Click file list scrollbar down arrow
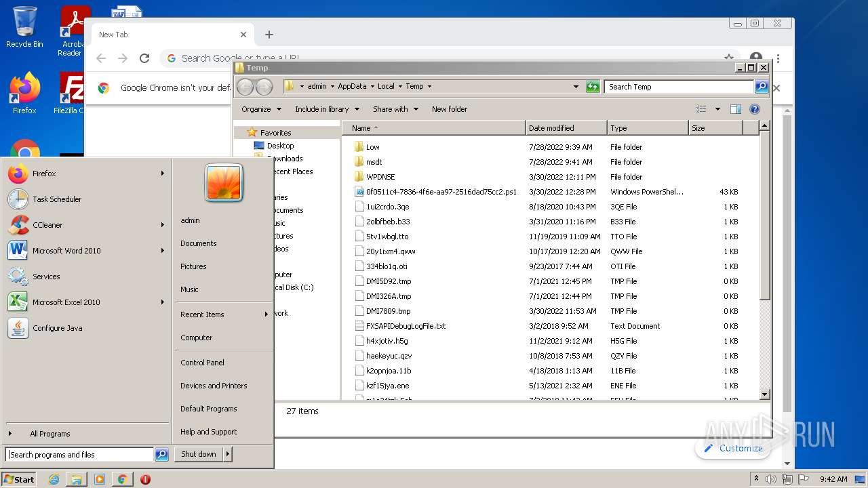The height and width of the screenshot is (488, 868). click(x=764, y=394)
